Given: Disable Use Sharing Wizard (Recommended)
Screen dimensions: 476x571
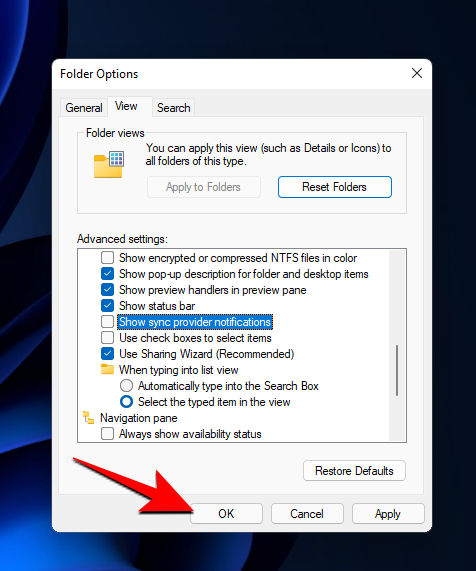Looking at the screenshot, I should point(107,354).
